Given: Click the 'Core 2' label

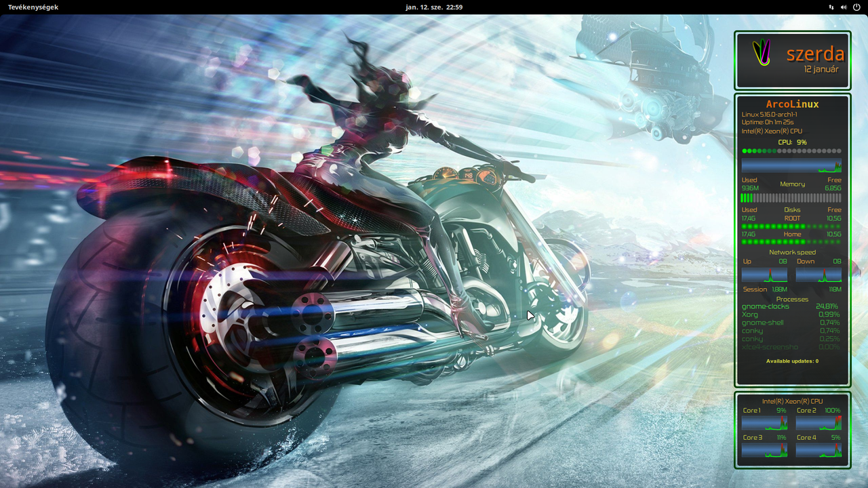Looking at the screenshot, I should click(806, 410).
